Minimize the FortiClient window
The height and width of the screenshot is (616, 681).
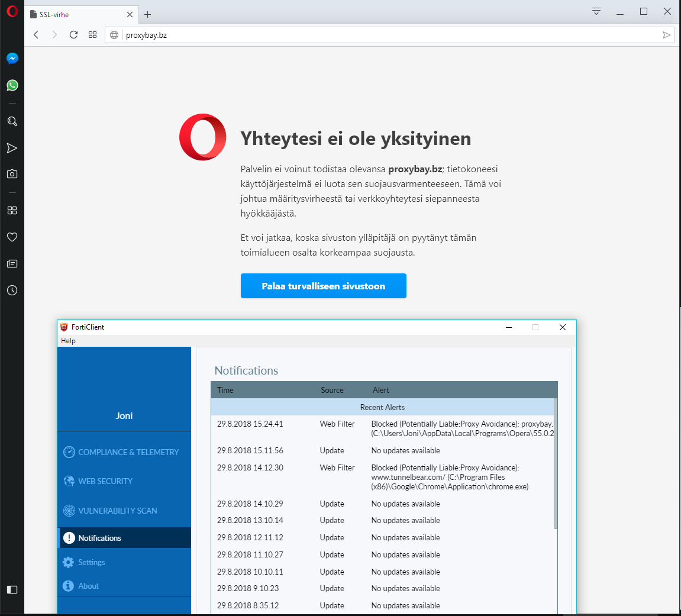(x=509, y=327)
